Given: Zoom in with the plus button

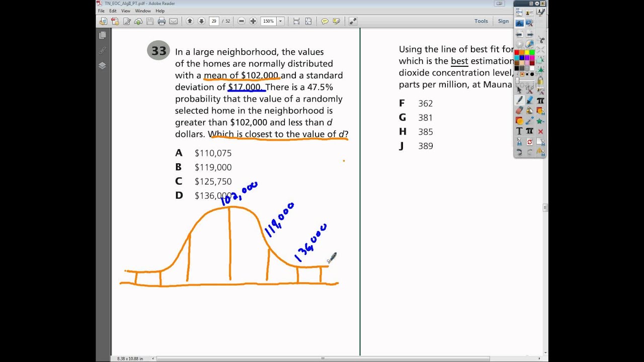Looking at the screenshot, I should 253,21.
